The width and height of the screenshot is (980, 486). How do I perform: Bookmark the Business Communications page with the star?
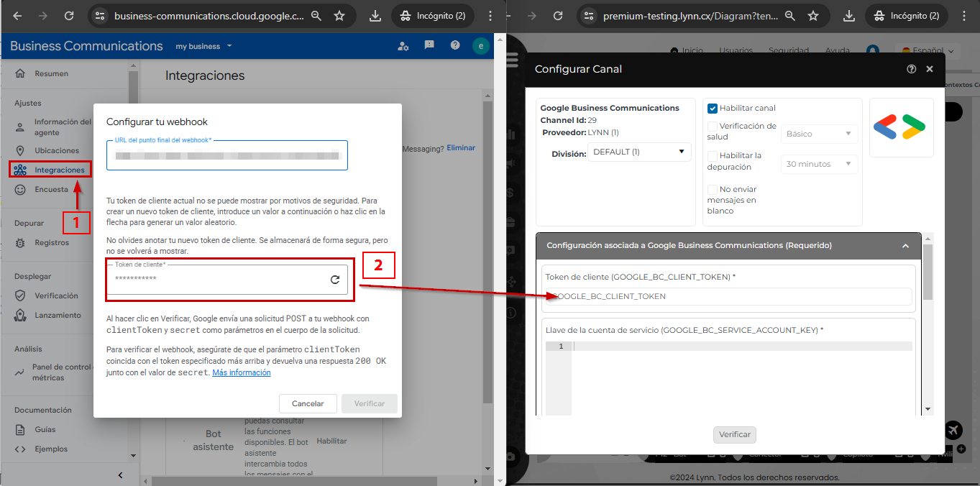[x=339, y=16]
